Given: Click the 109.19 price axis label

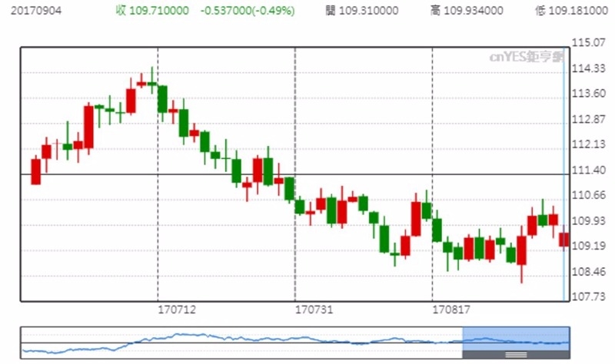Looking at the screenshot, I should click(x=588, y=246).
